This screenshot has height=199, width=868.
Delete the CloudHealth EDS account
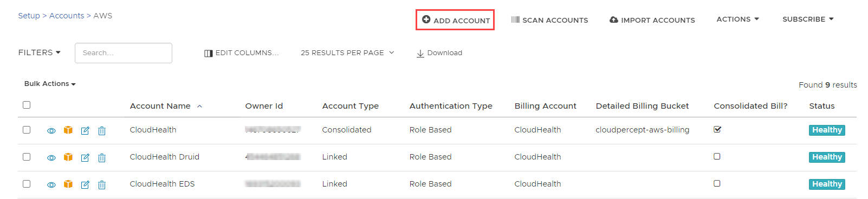102,184
